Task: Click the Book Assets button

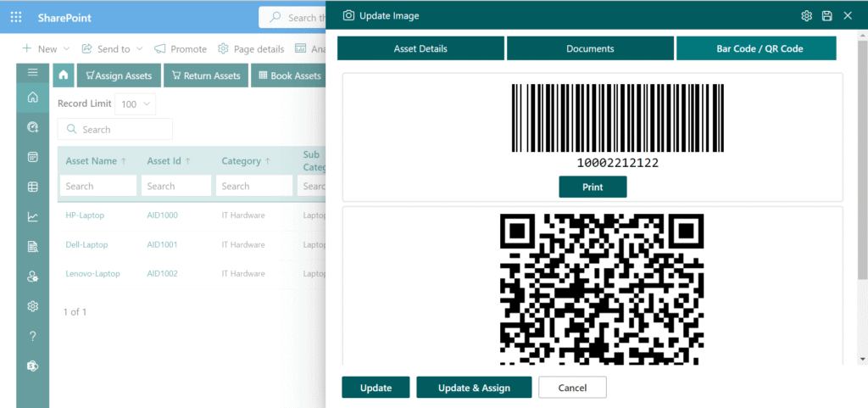Action: [x=288, y=75]
